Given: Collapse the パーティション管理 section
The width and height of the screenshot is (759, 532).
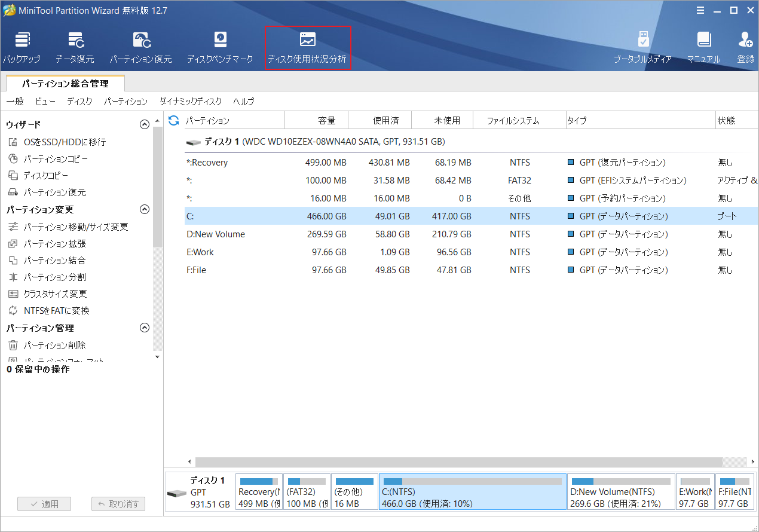Looking at the screenshot, I should coord(144,328).
